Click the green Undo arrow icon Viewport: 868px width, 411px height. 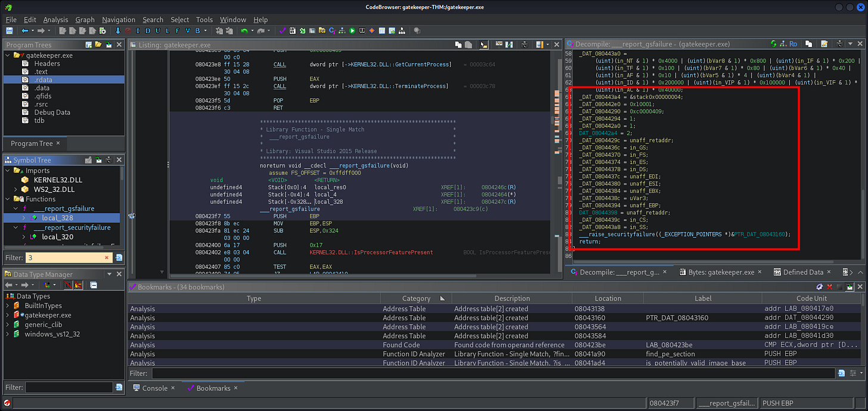click(x=244, y=30)
